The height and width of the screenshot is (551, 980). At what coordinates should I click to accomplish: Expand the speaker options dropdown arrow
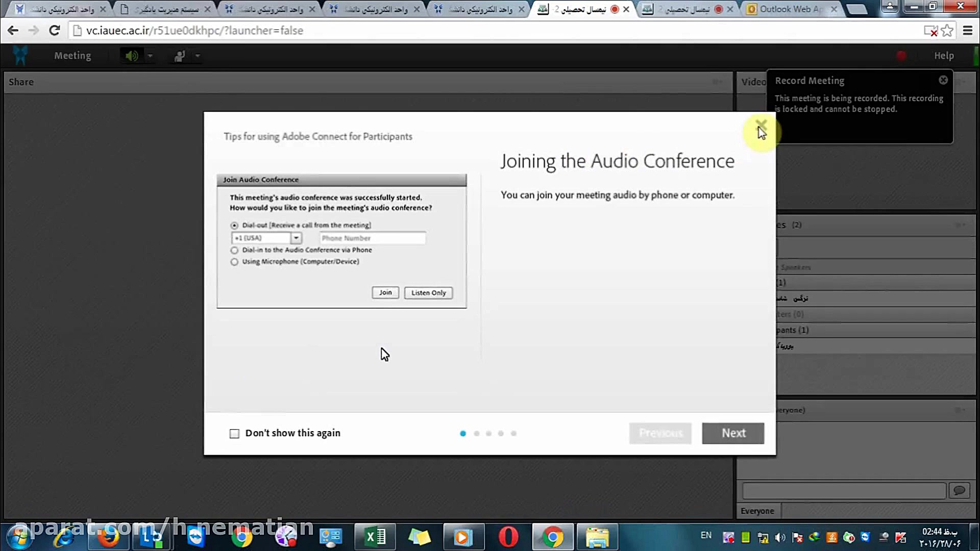point(150,56)
